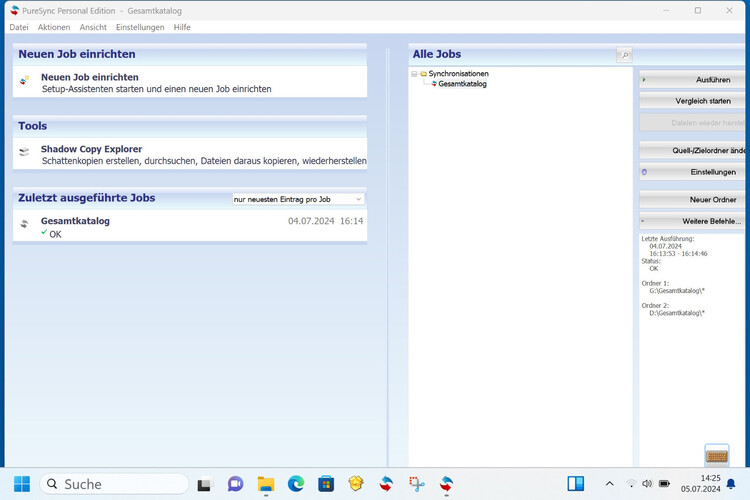Click the G:\Gesamtkatalog\* folder path

click(x=677, y=291)
